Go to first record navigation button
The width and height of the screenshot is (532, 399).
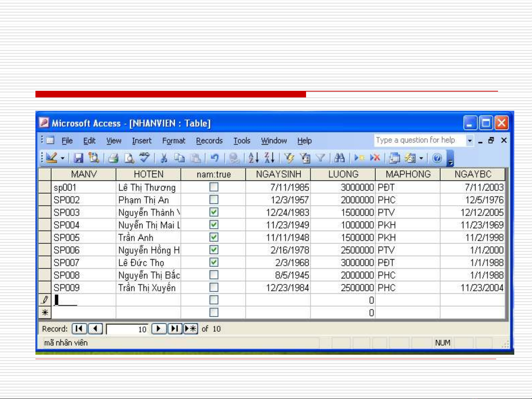point(79,329)
